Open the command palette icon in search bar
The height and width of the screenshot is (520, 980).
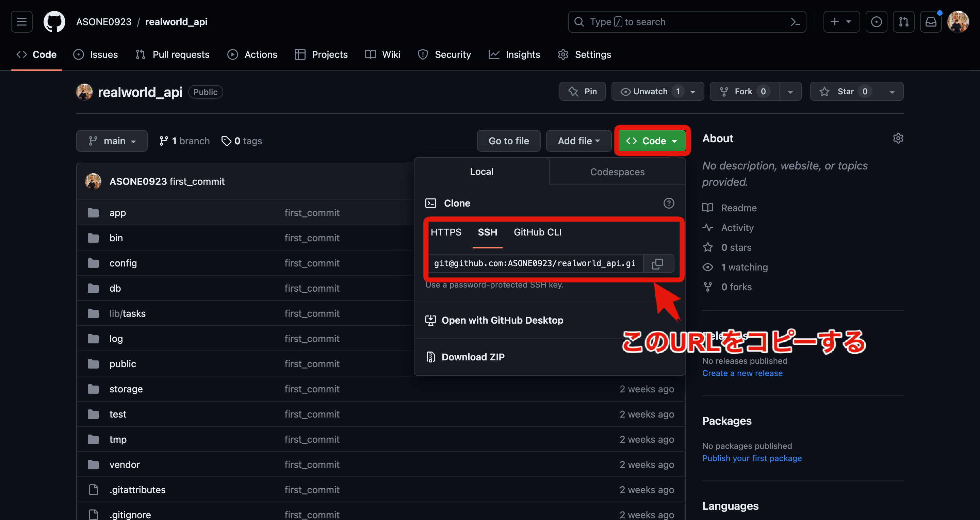(795, 22)
